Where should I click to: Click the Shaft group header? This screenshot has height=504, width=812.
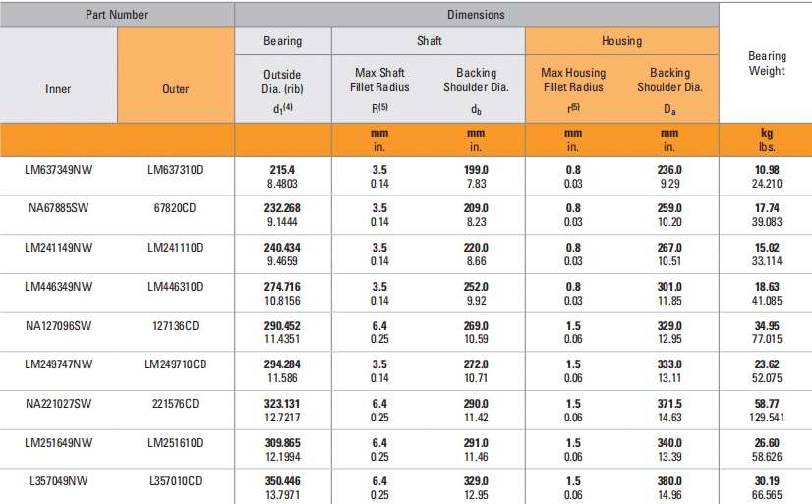pyautogui.click(x=428, y=41)
